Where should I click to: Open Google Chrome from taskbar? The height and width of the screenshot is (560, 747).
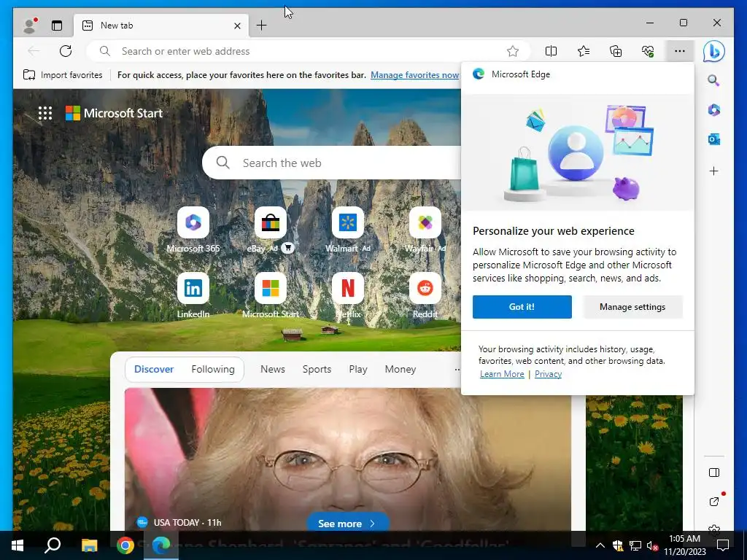(x=125, y=545)
